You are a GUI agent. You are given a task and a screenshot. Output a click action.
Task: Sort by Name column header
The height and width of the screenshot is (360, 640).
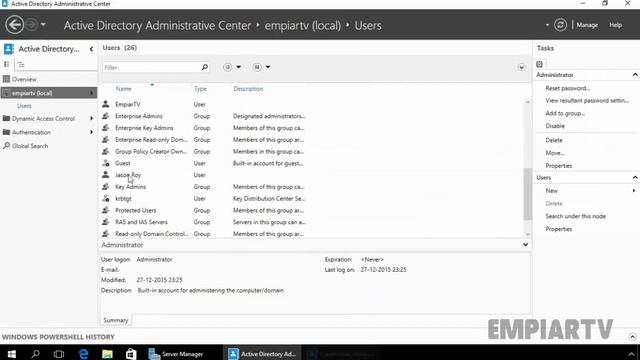(124, 89)
